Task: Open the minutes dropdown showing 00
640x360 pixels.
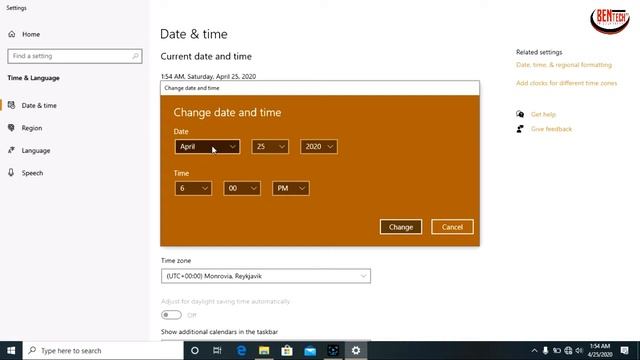Action: coord(242,188)
